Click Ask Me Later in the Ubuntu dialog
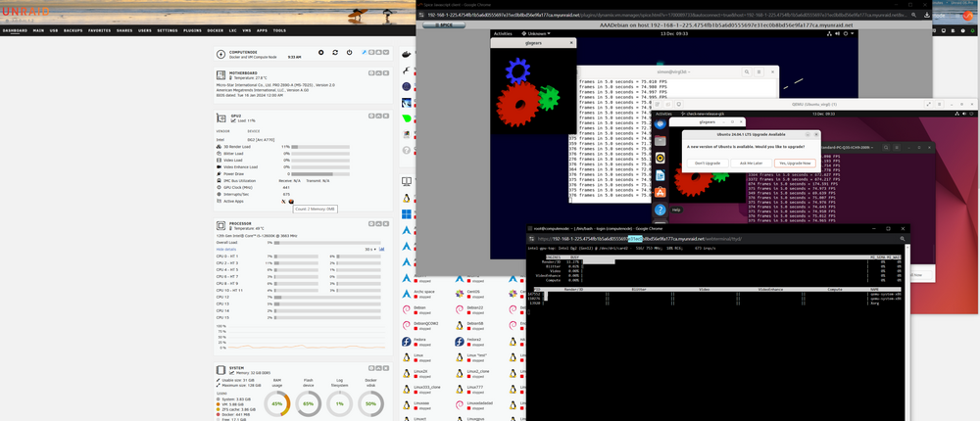 751,164
